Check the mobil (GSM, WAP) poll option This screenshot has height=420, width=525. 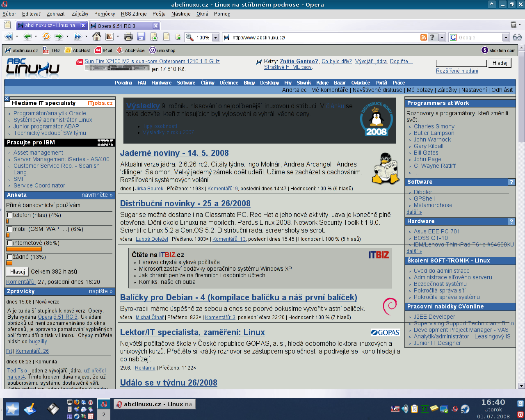click(9, 229)
